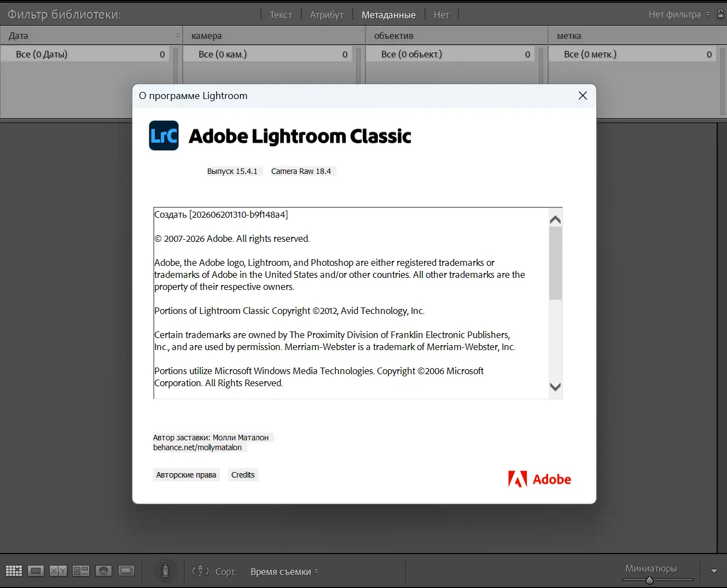Viewport: 727px width, 588px height.
Task: Click the license text scrollbar thumb
Action: [x=555, y=263]
